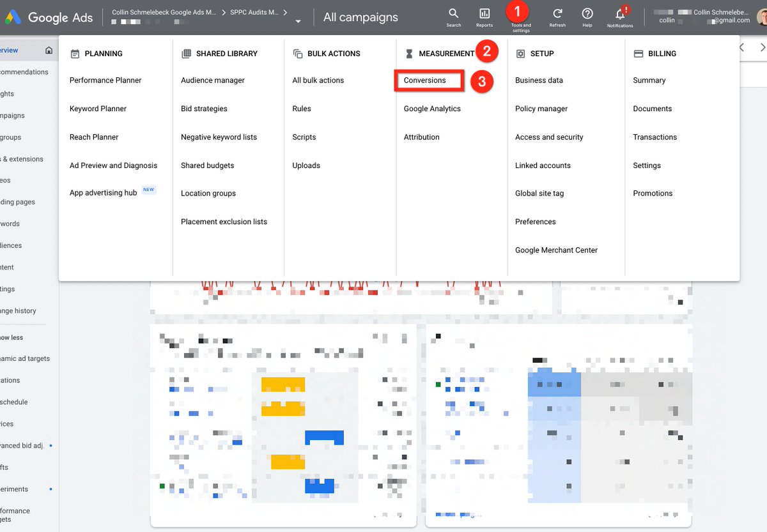Open Ad Preview and Diagnosis
The height and width of the screenshot is (532, 767).
coord(113,165)
